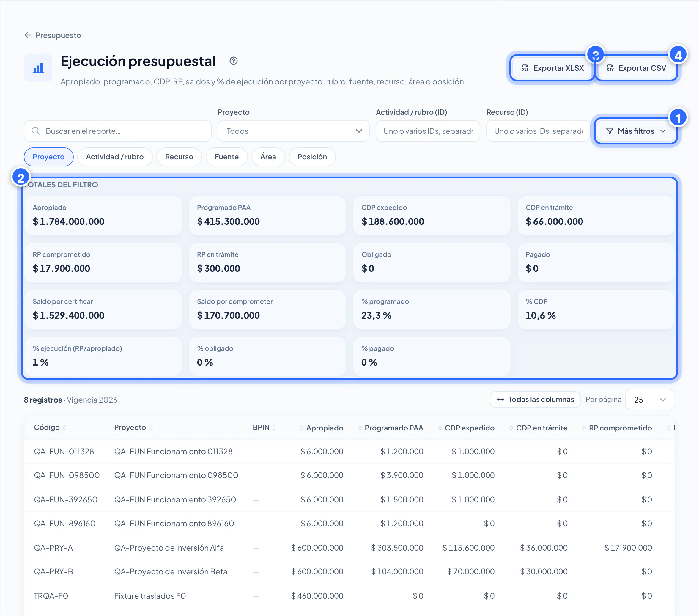Screen dimensions: 699x616
Task: Focus the Recurso (ID) input field
Action: (x=538, y=131)
